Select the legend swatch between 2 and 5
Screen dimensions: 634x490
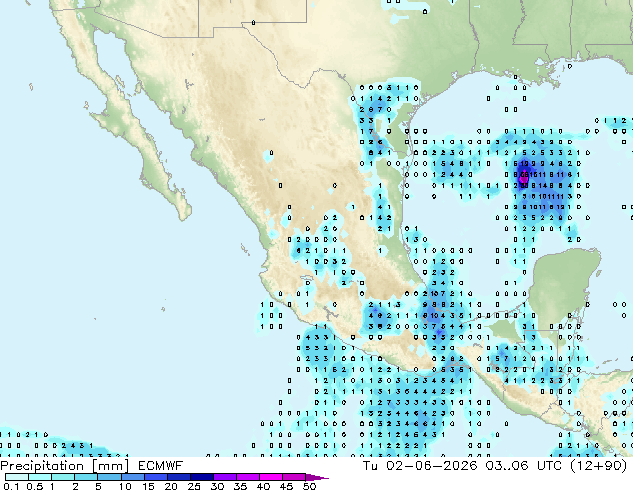click(86, 477)
